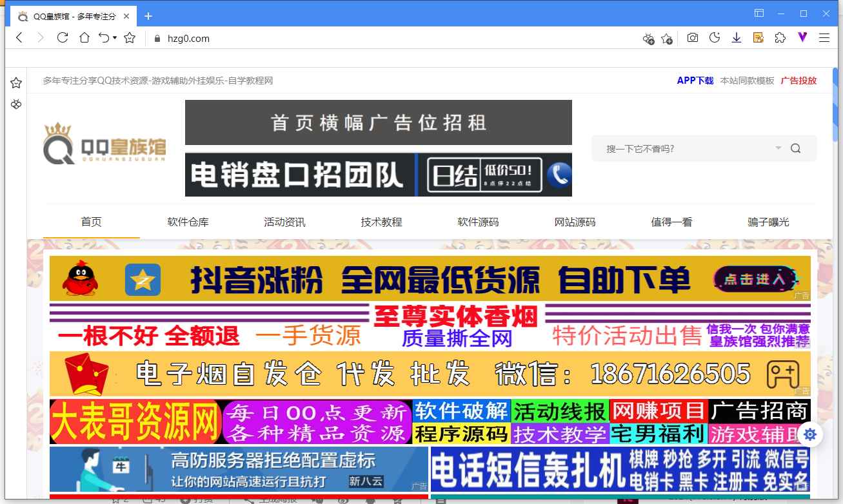Click the 大表哥资源网 banner ad
This screenshot has height=504, width=843.
(430, 422)
